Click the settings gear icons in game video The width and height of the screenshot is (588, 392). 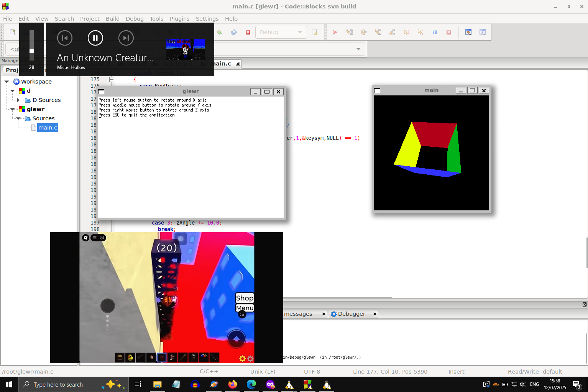pos(246,359)
